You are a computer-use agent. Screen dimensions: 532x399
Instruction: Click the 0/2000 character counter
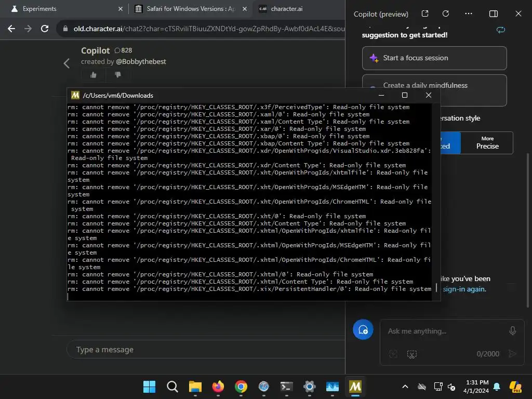point(487,354)
